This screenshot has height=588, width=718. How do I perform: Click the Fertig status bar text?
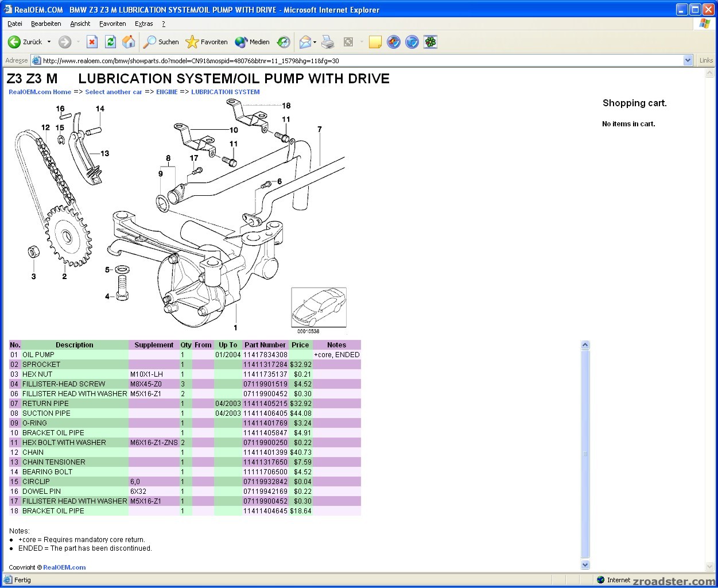coord(23,580)
